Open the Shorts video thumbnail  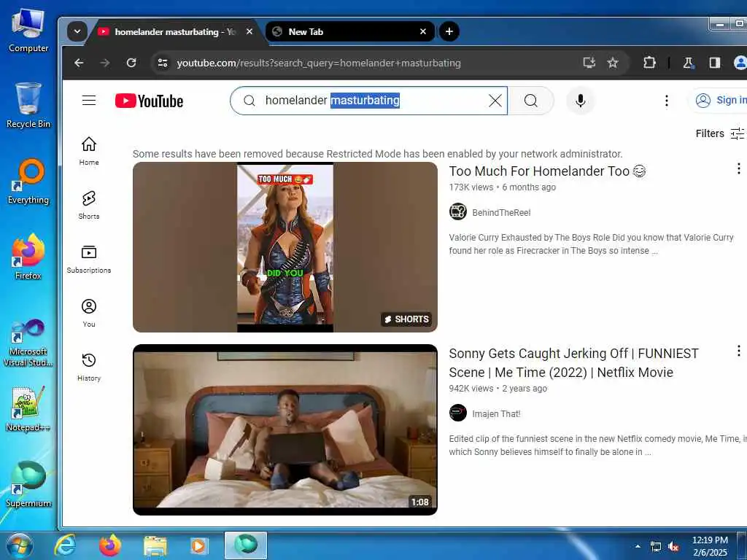tap(285, 247)
